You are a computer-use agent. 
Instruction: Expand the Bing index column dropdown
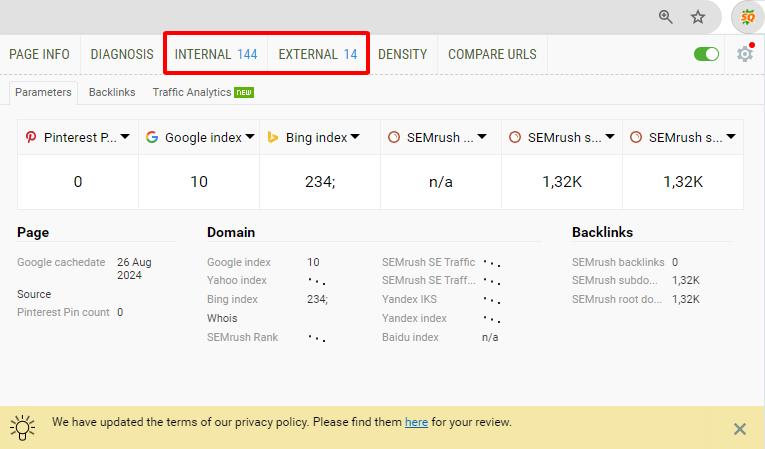coord(355,137)
